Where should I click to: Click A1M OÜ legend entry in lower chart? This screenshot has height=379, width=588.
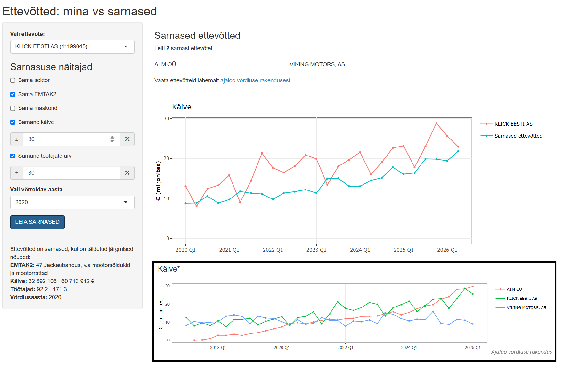pyautogui.click(x=509, y=289)
